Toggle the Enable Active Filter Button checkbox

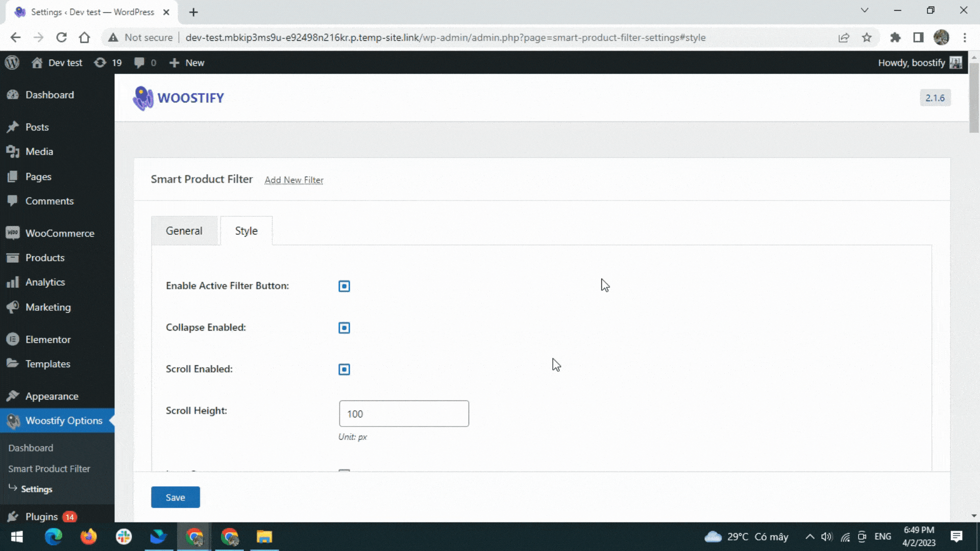345,286
